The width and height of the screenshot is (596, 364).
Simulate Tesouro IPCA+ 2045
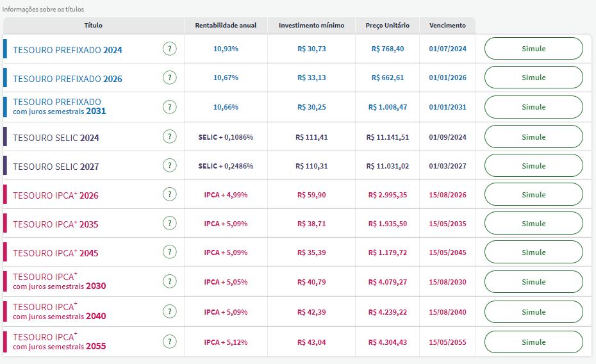534,252
